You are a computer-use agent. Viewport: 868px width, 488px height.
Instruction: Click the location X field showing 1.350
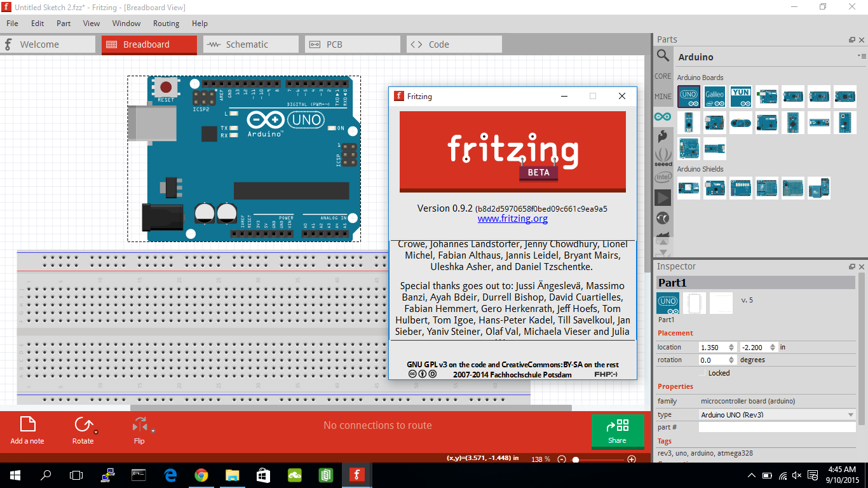pyautogui.click(x=717, y=347)
